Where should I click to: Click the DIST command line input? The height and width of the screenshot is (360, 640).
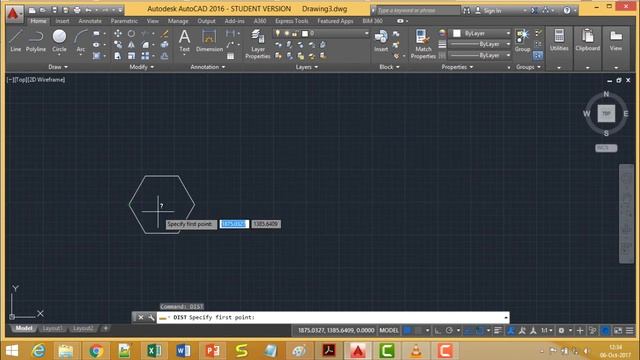tap(333, 317)
